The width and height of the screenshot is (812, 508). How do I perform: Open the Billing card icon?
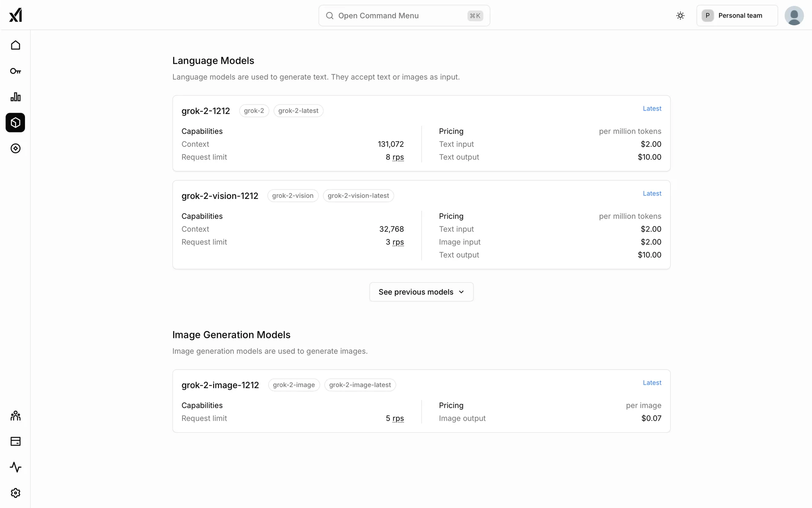pyautogui.click(x=16, y=442)
